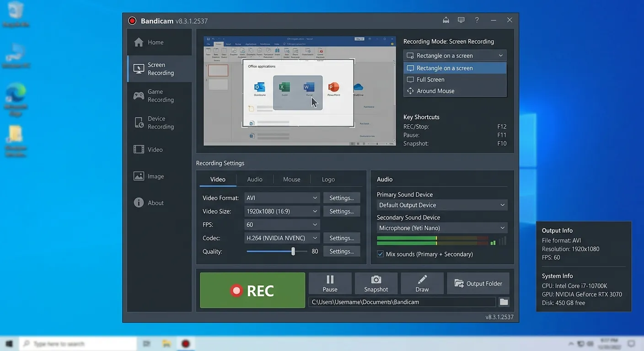Open the Video Size 1920x1080 dropdown

(x=282, y=211)
